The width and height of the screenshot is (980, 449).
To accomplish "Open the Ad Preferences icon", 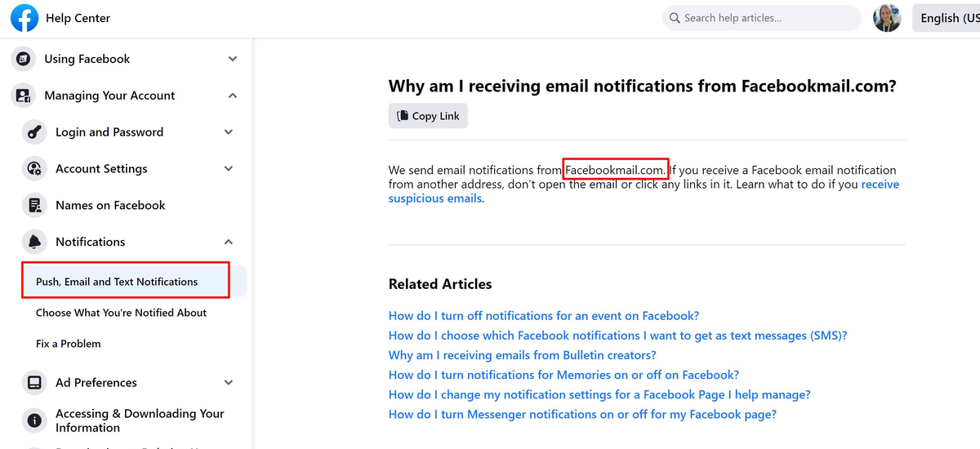I will pyautogui.click(x=34, y=382).
